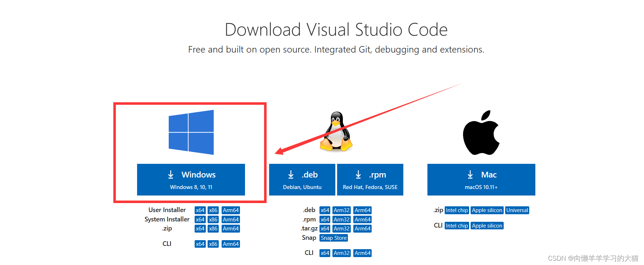
Task: Click x64 in the Windows CLI row
Action: pos(200,244)
